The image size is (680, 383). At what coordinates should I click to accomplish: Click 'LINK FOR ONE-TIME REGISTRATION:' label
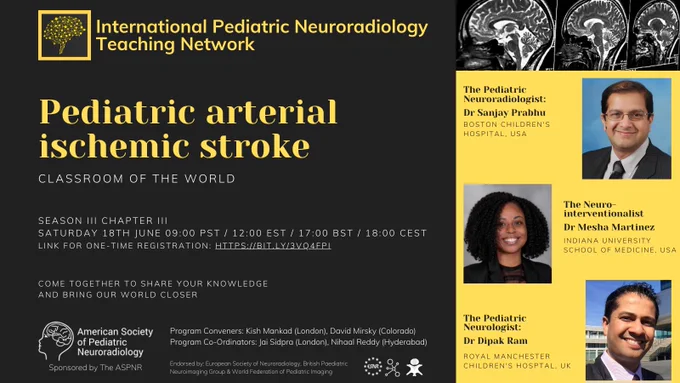coord(125,246)
